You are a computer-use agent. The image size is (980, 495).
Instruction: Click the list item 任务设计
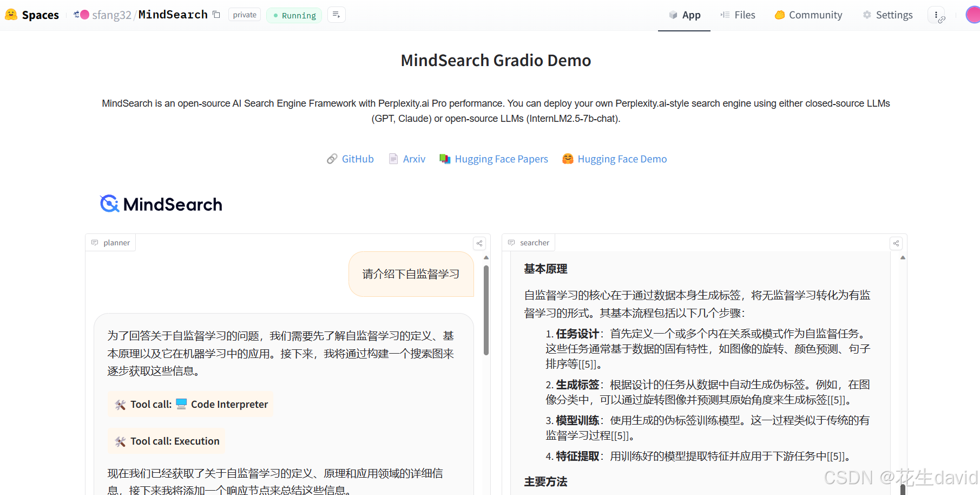707,349
